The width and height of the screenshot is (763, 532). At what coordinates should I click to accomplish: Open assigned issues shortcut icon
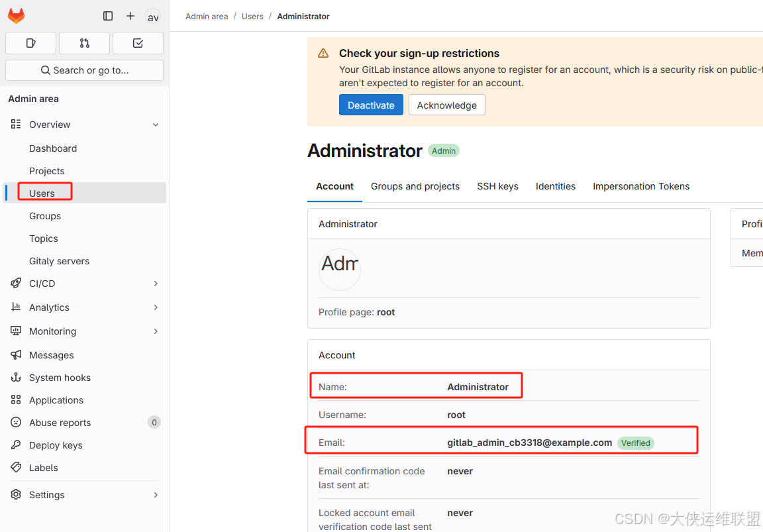coord(30,43)
